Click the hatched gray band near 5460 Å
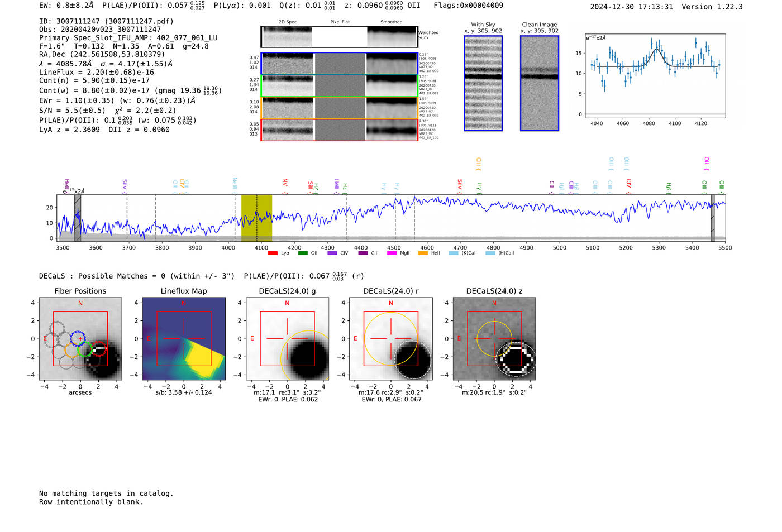The width and height of the screenshot is (782, 532). 713,218
